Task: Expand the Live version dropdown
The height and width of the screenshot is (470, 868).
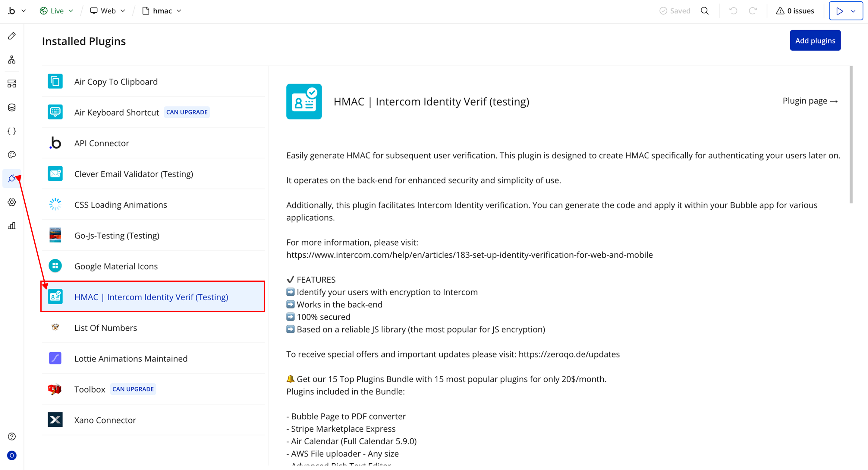Action: (57, 11)
